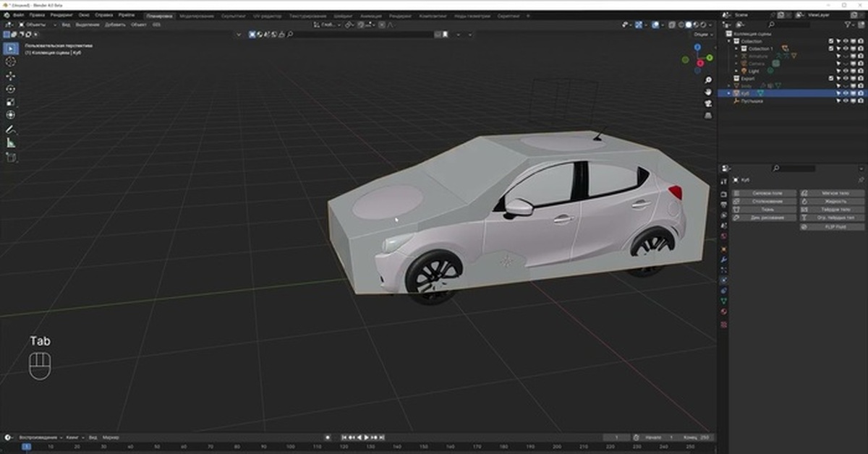The height and width of the screenshot is (454, 868).
Task: Activate the Rotate tool
Action: [x=11, y=89]
